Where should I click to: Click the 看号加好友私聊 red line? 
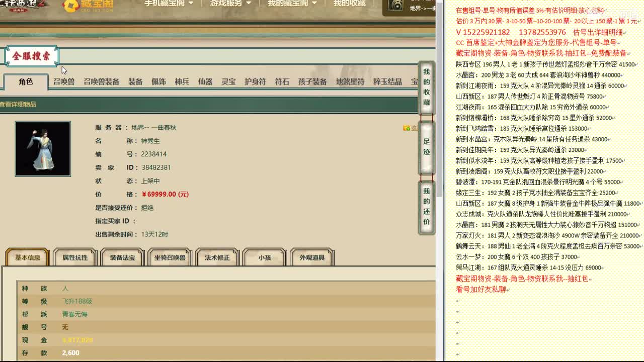[x=482, y=289]
